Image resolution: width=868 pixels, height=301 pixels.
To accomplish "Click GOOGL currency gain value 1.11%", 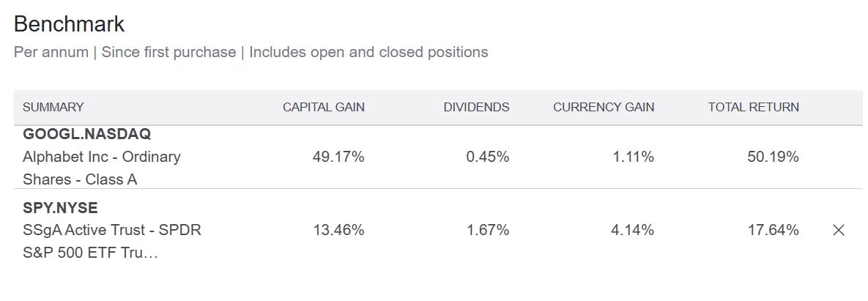I will click(x=633, y=157).
